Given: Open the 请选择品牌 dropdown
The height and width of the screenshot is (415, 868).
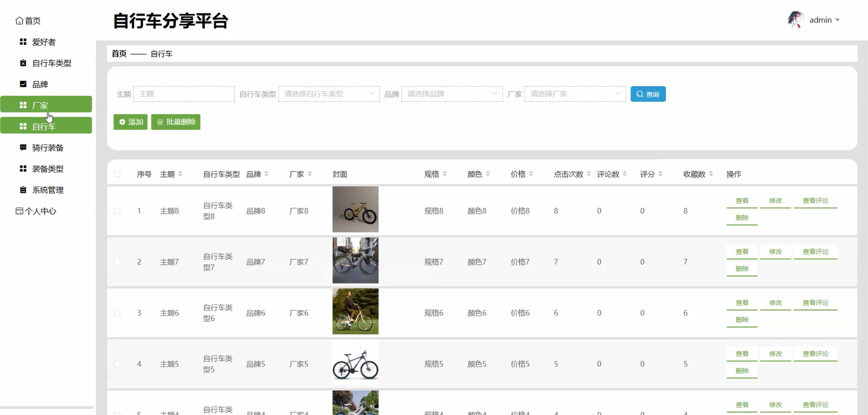Looking at the screenshot, I should pyautogui.click(x=452, y=94).
